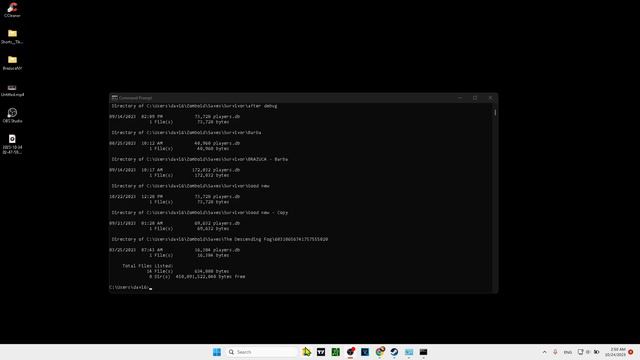Open the light blue window icon on the taskbar
Screen dimensions: 640x360
point(409,352)
